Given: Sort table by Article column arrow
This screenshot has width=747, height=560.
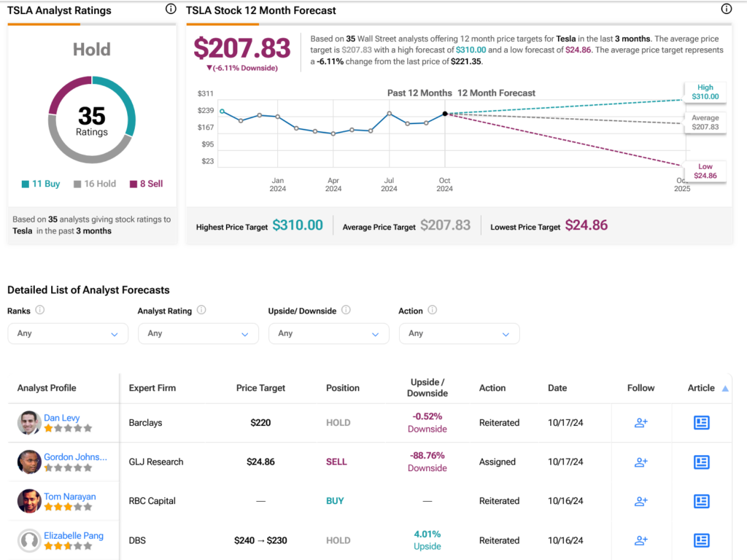Looking at the screenshot, I should point(725,389).
